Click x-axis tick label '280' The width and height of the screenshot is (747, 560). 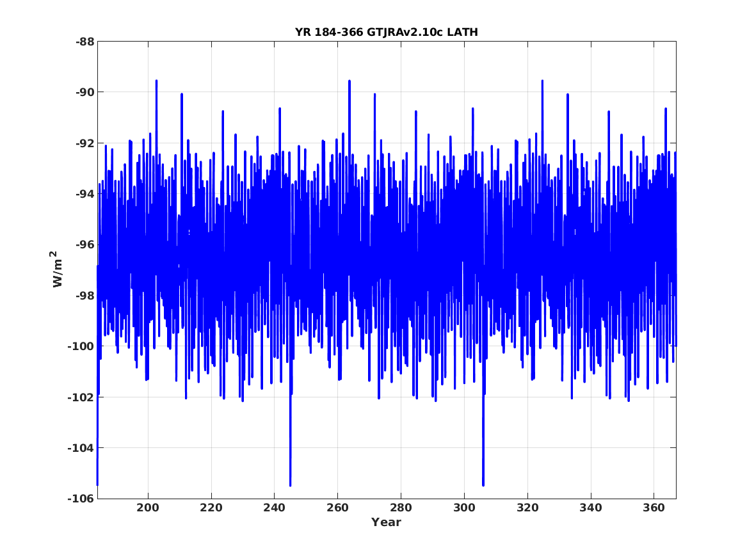coord(401,508)
